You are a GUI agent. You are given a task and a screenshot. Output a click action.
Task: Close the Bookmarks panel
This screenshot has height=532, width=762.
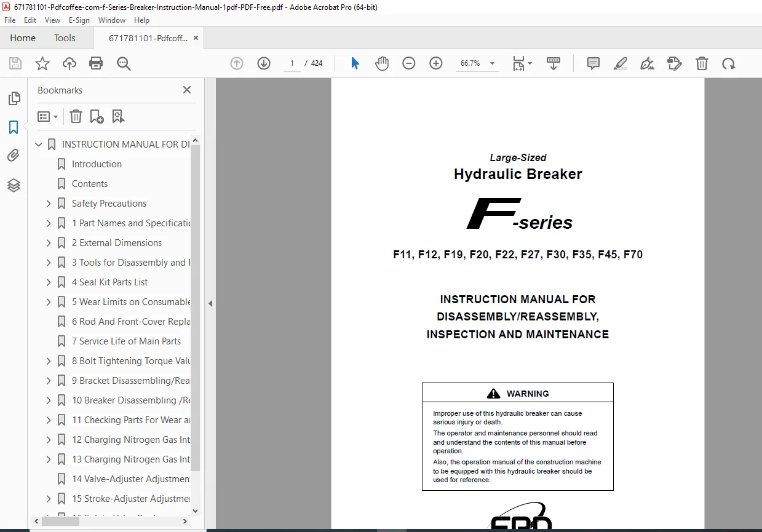point(187,90)
